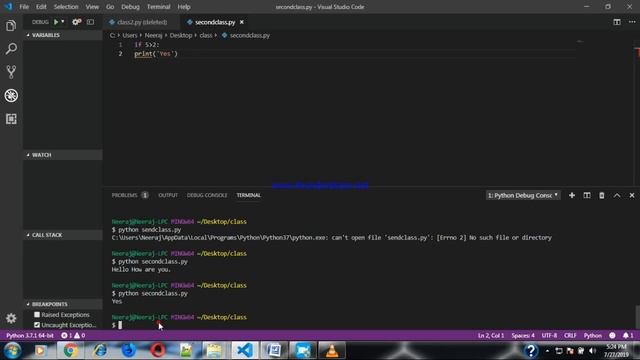Screen dimensions: 640x360
Task: Start debugging with the green play button
Action: [56, 22]
